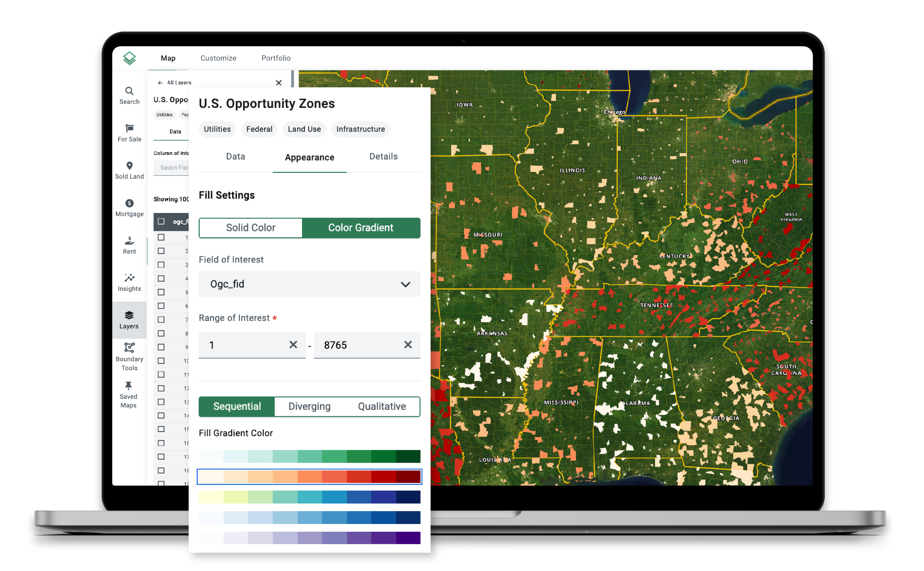Screen dimensions: 924x571
Task: Clear the range maximum value 8765
Action: point(407,344)
